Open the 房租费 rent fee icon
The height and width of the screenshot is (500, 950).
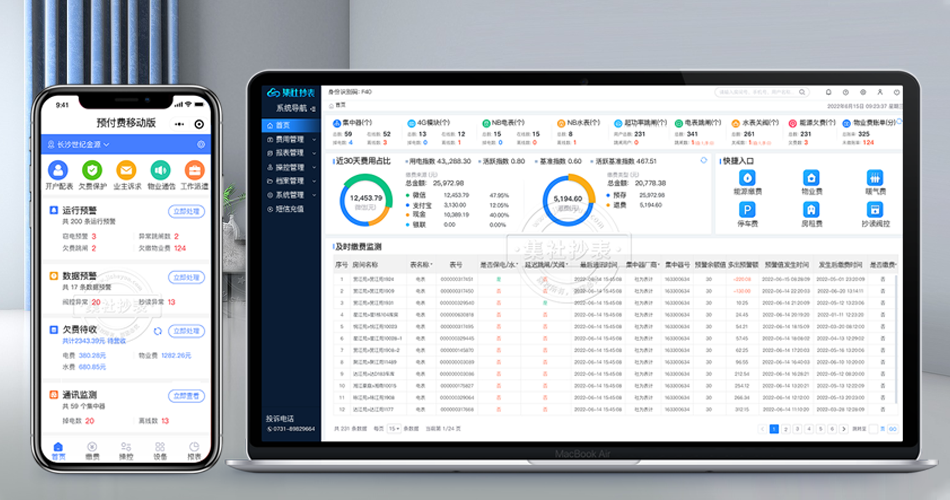(811, 210)
